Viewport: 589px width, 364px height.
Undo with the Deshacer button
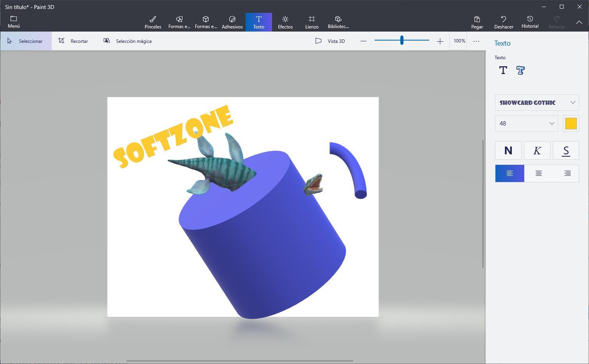point(504,22)
